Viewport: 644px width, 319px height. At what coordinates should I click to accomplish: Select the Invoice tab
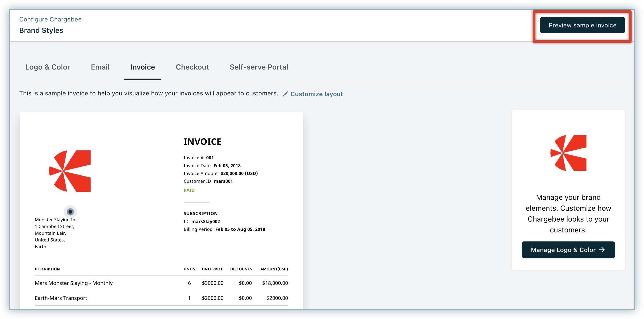[143, 67]
